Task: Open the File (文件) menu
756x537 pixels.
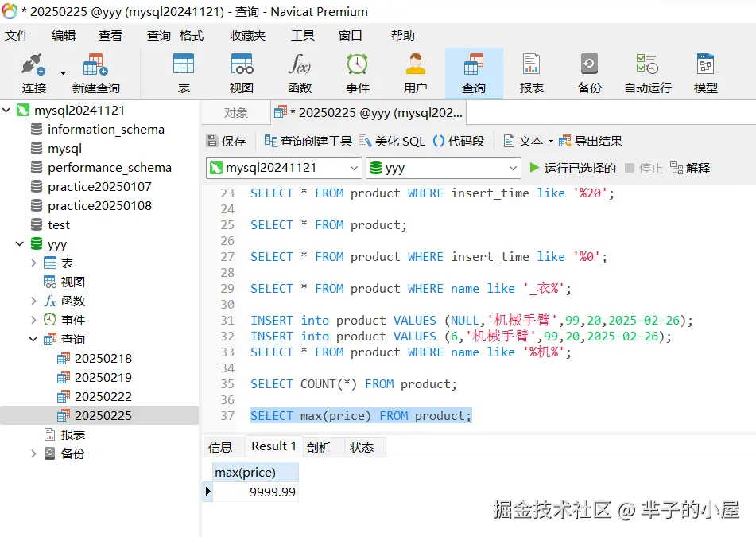Action: coord(17,35)
